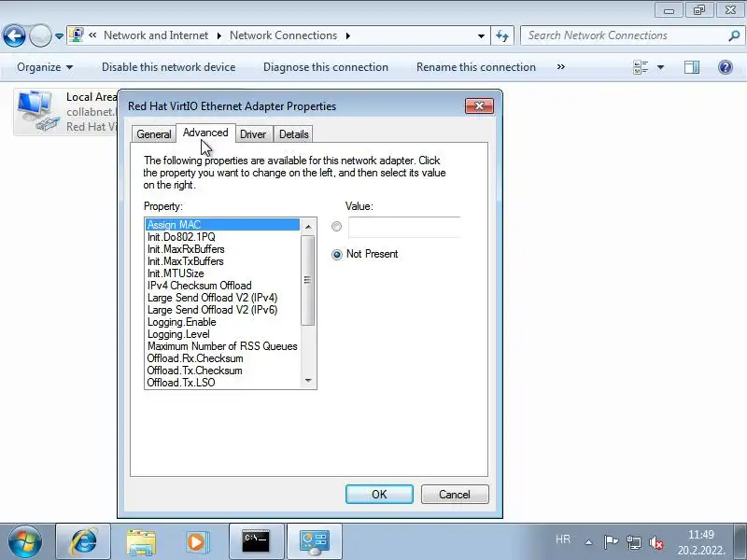Image resolution: width=747 pixels, height=560 pixels.
Task: Show hidden tray icons arrow
Action: 589,542
